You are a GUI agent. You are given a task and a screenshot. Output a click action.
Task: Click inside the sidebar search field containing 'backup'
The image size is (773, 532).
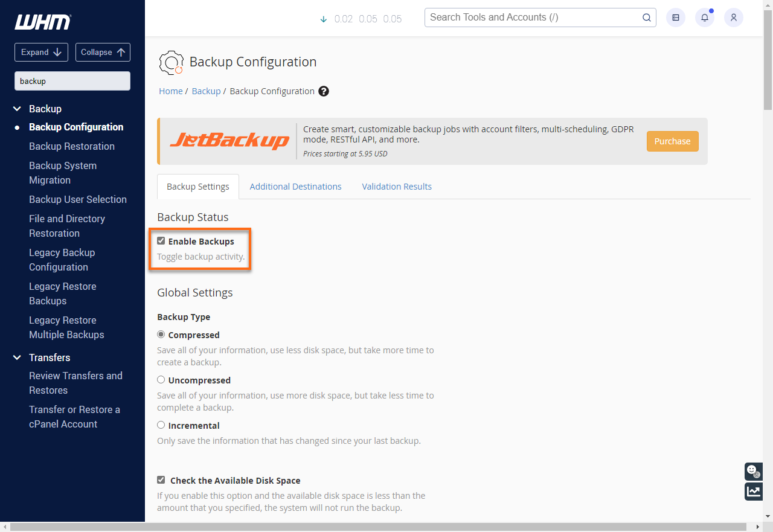(x=72, y=80)
